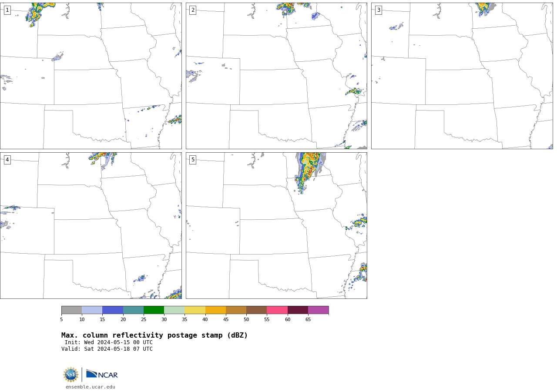
Task: Click the pale green 30-35 dBZ swatch
Action: (x=174, y=310)
